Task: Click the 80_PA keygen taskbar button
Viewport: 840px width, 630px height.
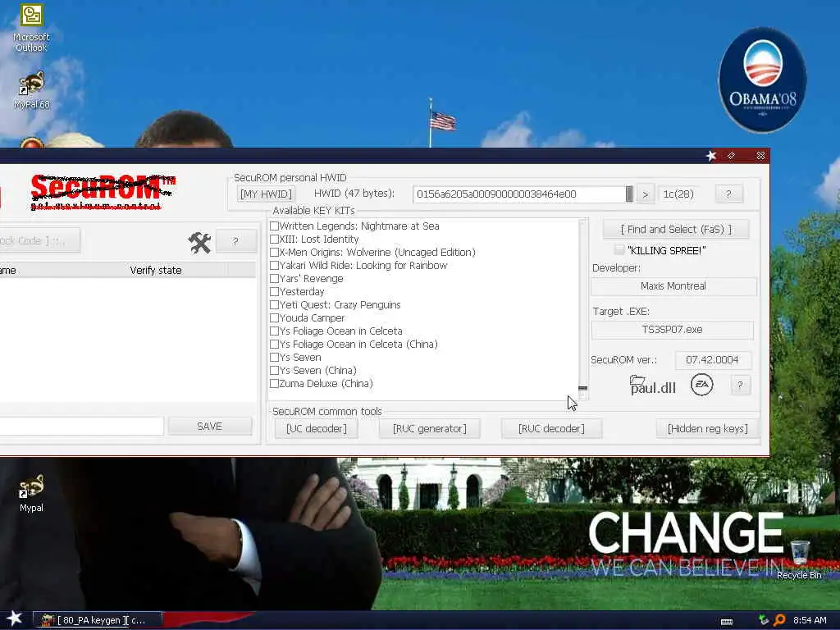Action: click(x=98, y=620)
